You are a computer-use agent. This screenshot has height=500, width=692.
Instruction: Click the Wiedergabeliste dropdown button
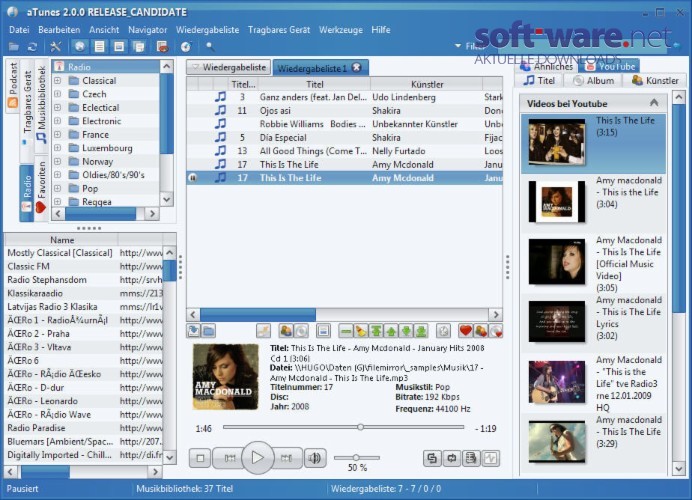click(x=229, y=68)
